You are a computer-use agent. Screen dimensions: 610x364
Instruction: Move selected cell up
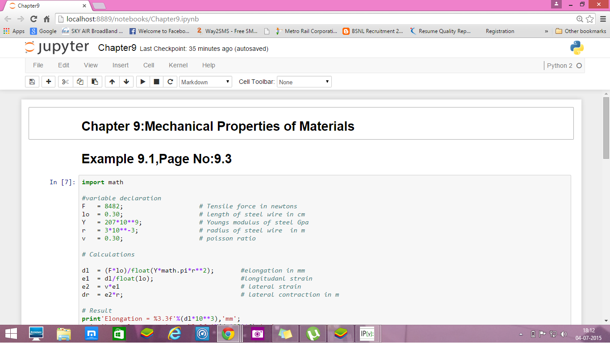(112, 82)
